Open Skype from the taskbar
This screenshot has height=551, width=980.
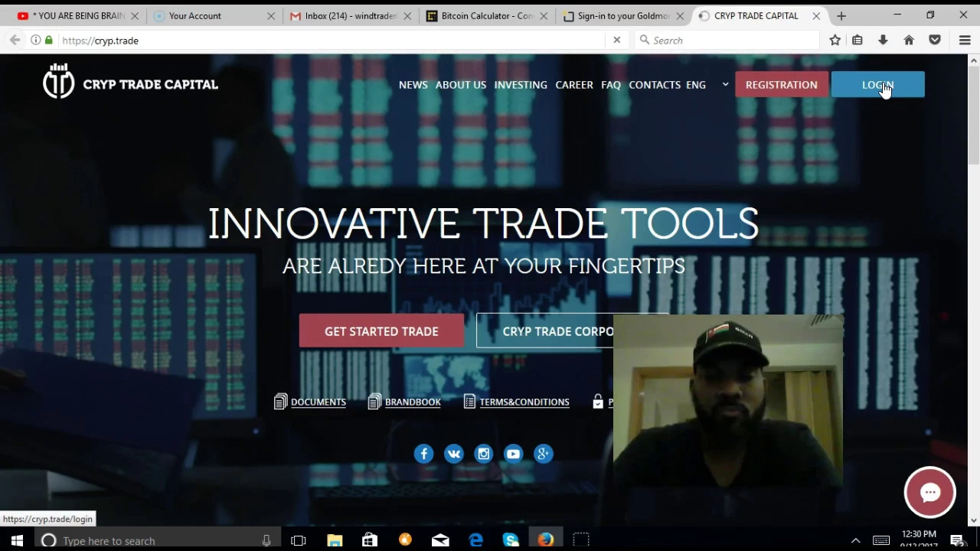[x=511, y=540]
